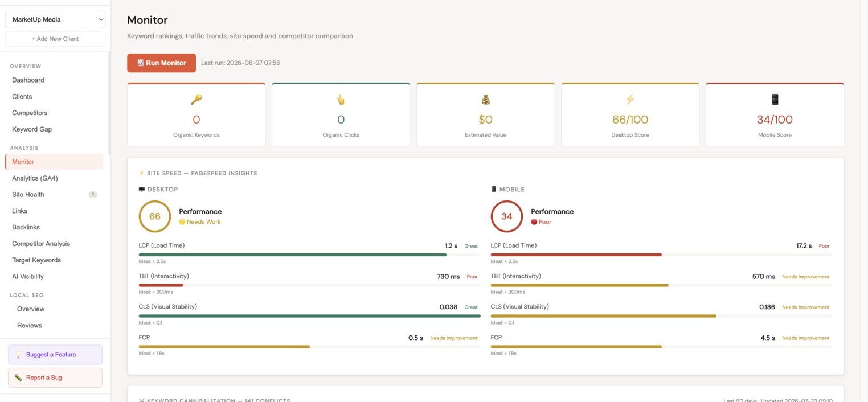
Task: Click the lightning bolt icon above Desktop Score
Action: (x=630, y=100)
